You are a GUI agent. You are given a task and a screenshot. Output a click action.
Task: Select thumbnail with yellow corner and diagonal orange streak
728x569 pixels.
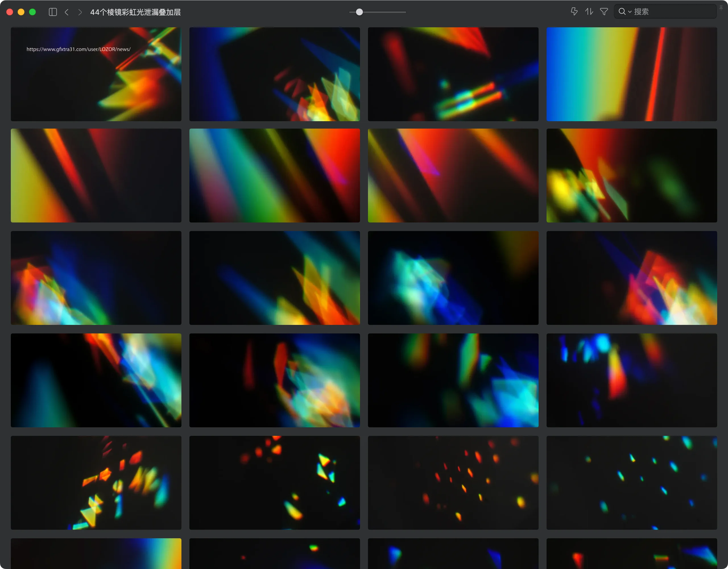96,176
